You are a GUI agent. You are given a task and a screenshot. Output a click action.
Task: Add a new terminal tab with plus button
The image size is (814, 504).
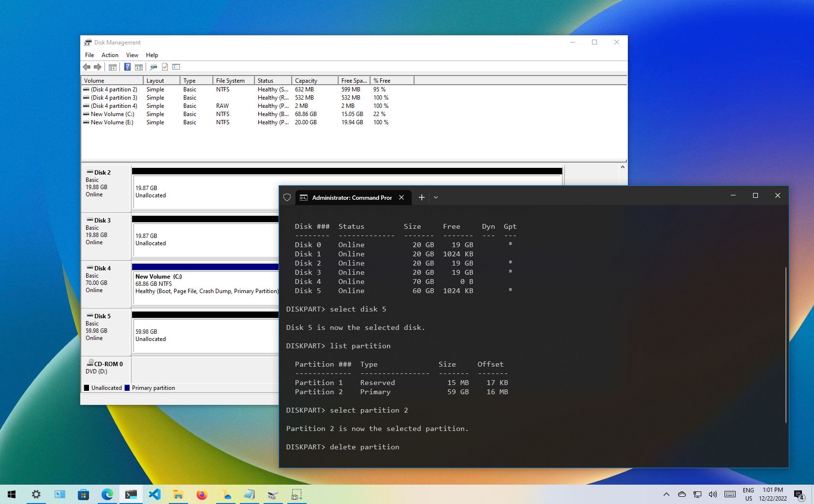[422, 197]
